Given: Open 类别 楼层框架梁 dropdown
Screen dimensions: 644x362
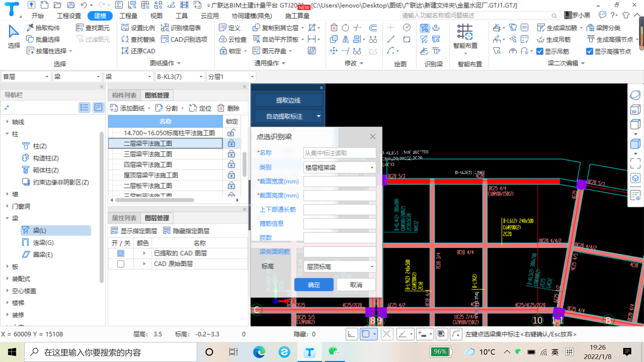Looking at the screenshot, I should 339,167.
